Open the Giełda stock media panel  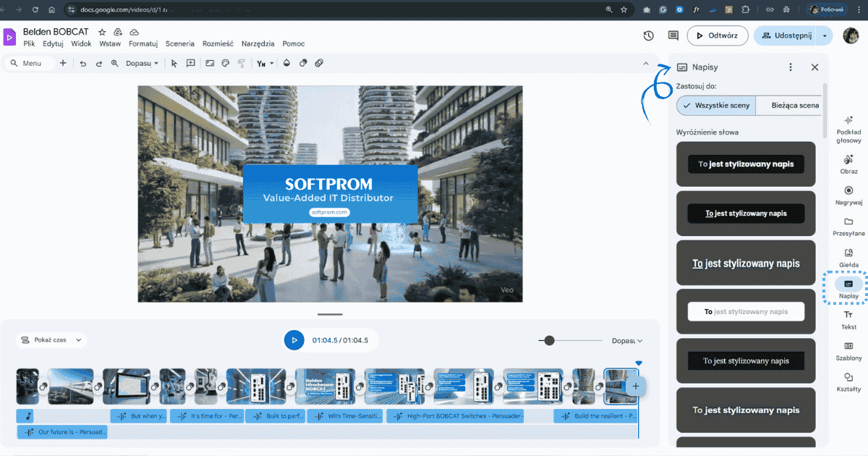coord(848,257)
